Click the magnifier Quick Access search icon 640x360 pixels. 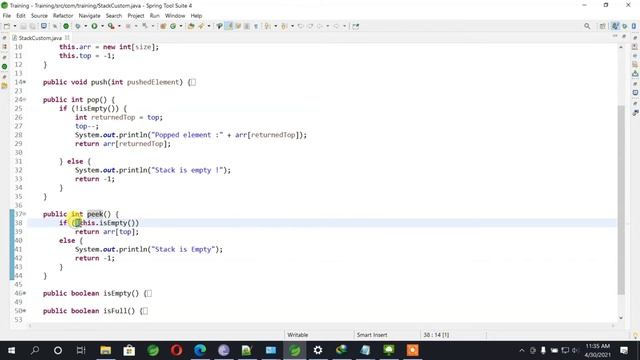point(587,26)
